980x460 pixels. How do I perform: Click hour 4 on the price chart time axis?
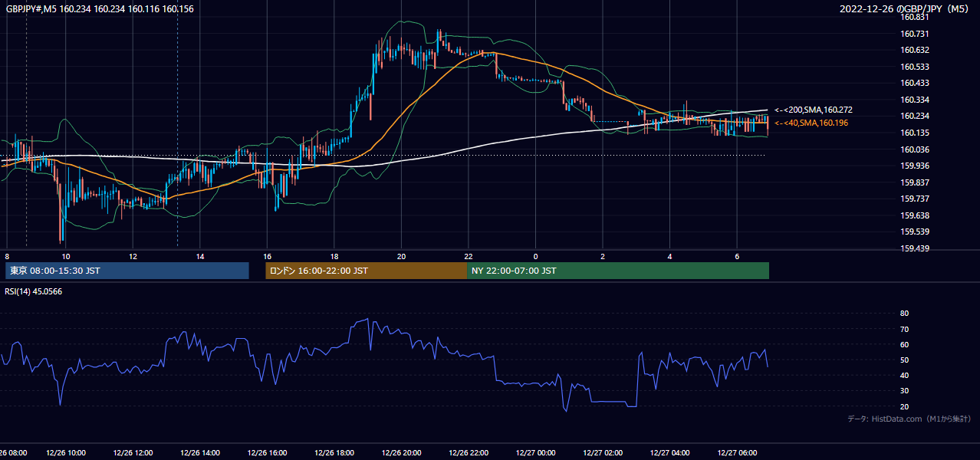(x=669, y=256)
